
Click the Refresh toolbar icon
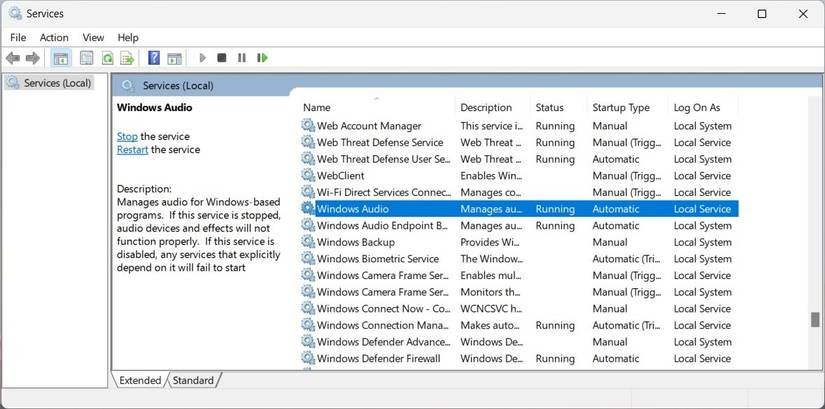(x=107, y=58)
